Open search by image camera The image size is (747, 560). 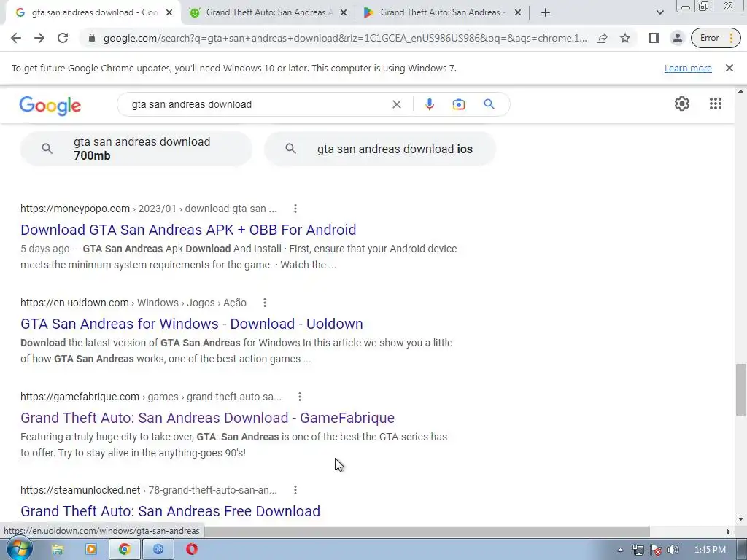point(458,104)
